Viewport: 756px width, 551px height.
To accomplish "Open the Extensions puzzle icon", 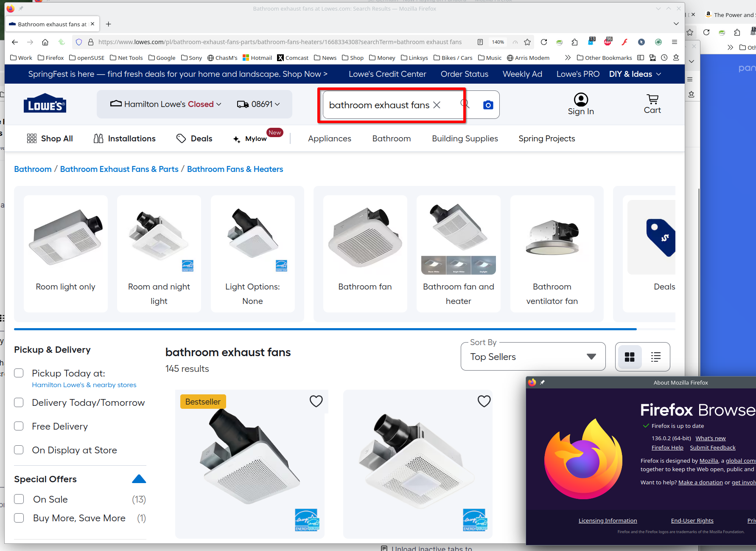I will pos(574,42).
